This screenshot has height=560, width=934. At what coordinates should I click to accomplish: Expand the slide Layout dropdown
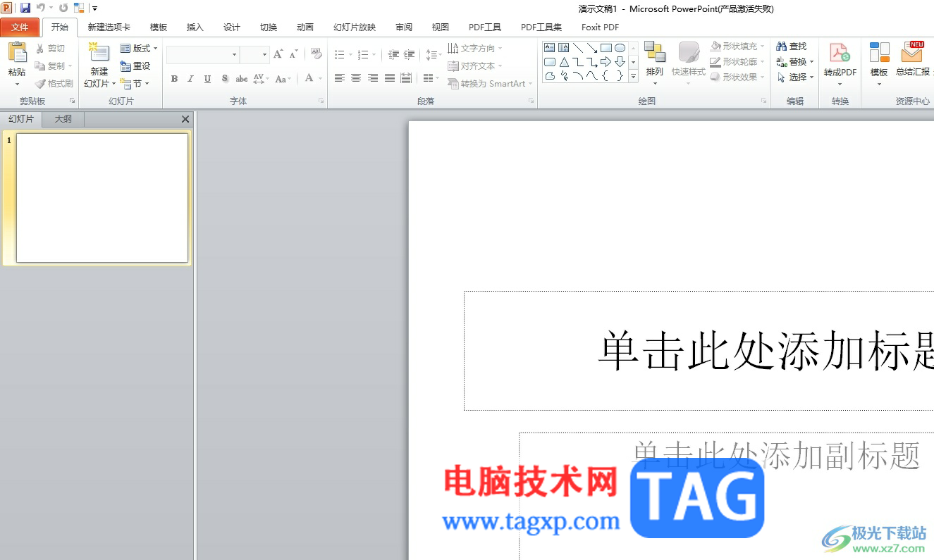139,49
